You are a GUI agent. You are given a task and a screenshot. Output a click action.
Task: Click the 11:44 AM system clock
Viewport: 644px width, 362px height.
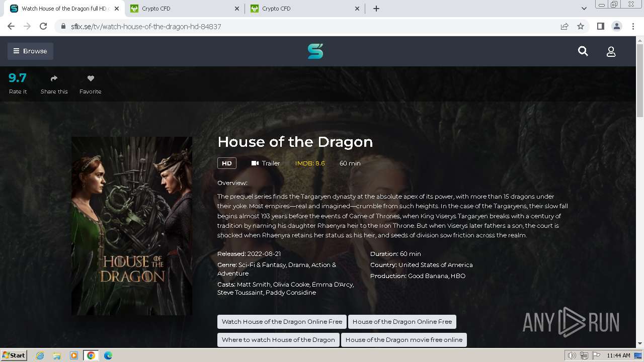pyautogui.click(x=618, y=355)
